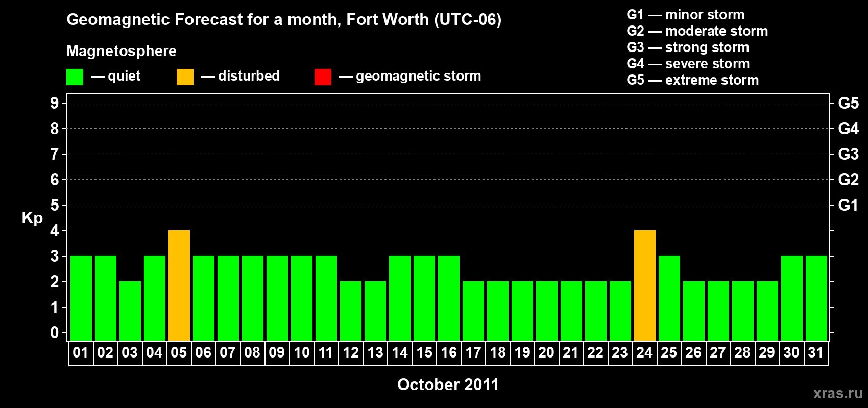Image resolution: width=868 pixels, height=408 pixels.
Task: Click the G1 label on right axis
Action: click(x=848, y=205)
